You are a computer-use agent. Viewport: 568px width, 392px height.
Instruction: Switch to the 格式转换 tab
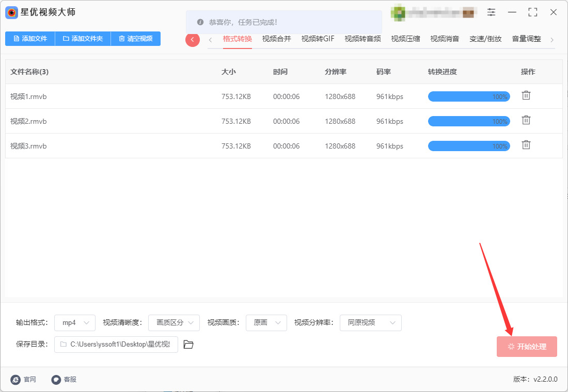pyautogui.click(x=238, y=39)
